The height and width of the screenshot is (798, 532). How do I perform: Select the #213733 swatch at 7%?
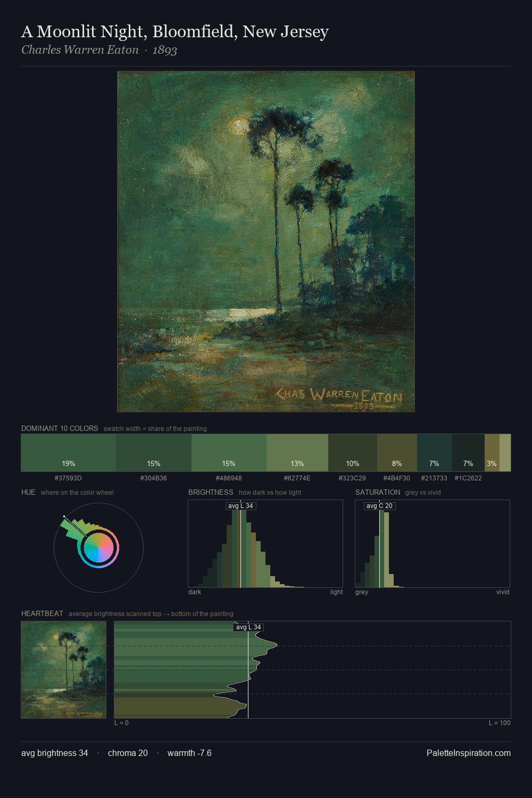click(x=435, y=453)
